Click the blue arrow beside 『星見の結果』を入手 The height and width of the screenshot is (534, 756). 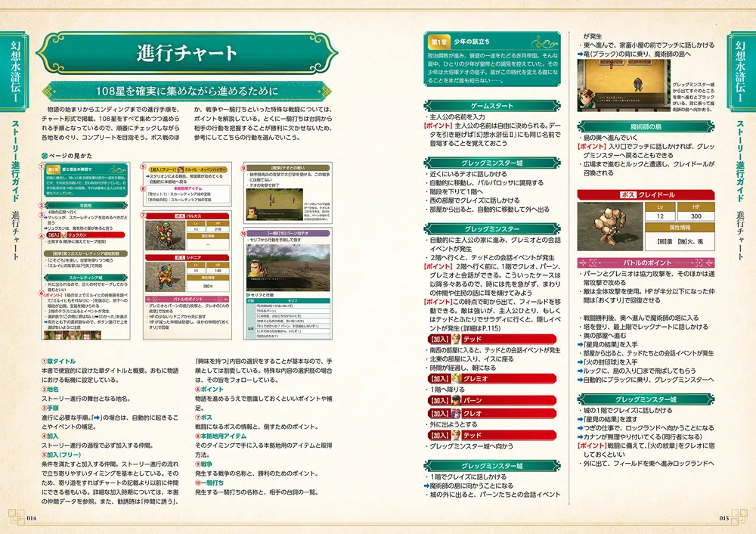(x=581, y=345)
